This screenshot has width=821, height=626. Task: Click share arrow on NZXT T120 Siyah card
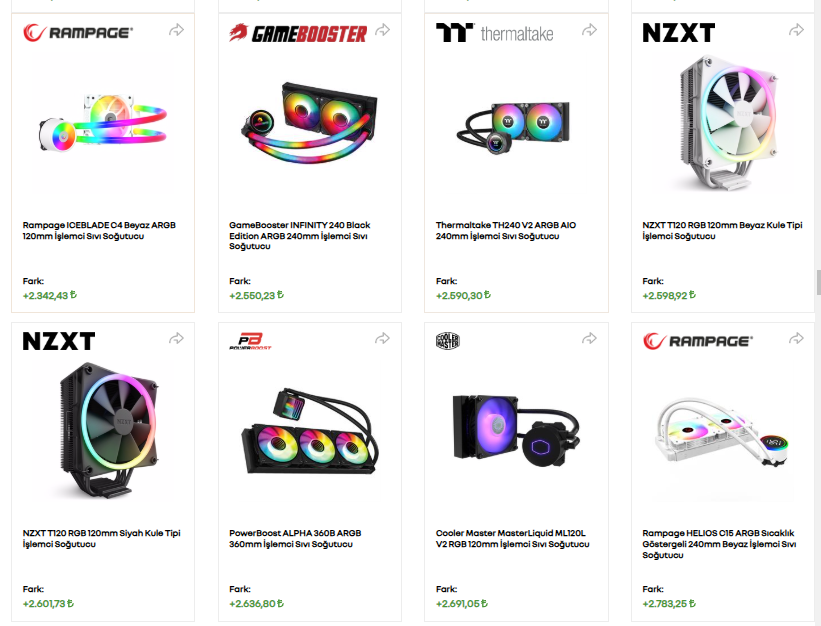176,339
